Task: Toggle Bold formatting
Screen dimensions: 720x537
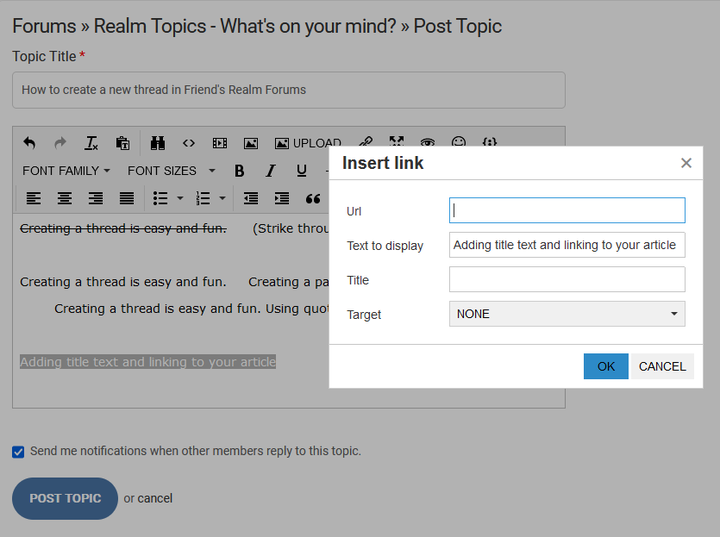Action: (239, 171)
